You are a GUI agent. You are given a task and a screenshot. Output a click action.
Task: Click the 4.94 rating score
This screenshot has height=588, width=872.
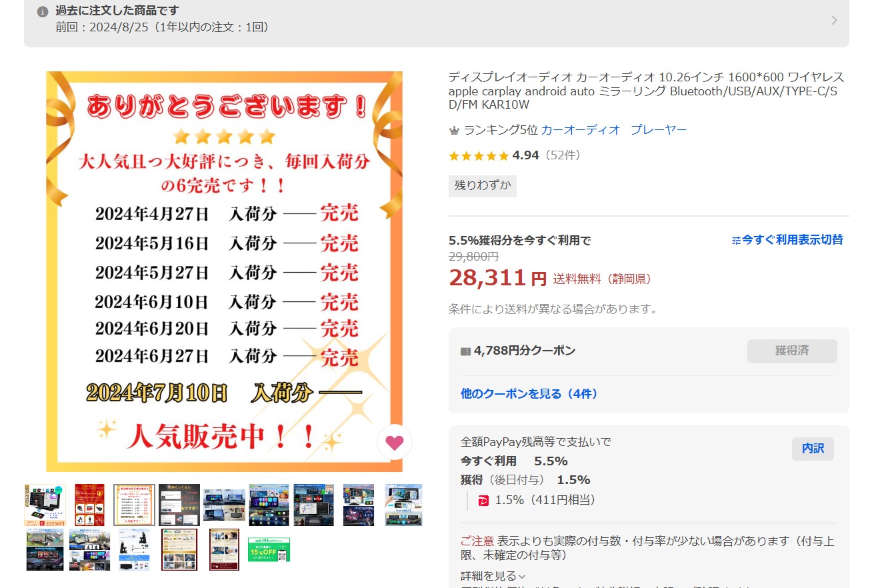coord(525,155)
